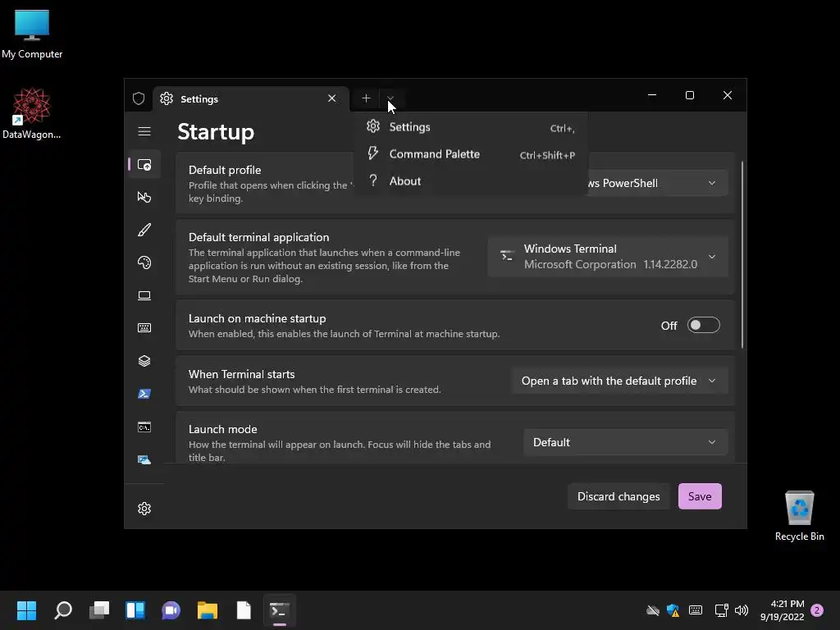Image resolution: width=840 pixels, height=630 pixels.
Task: Open the Appearance brush sidebar icon
Action: click(x=144, y=230)
